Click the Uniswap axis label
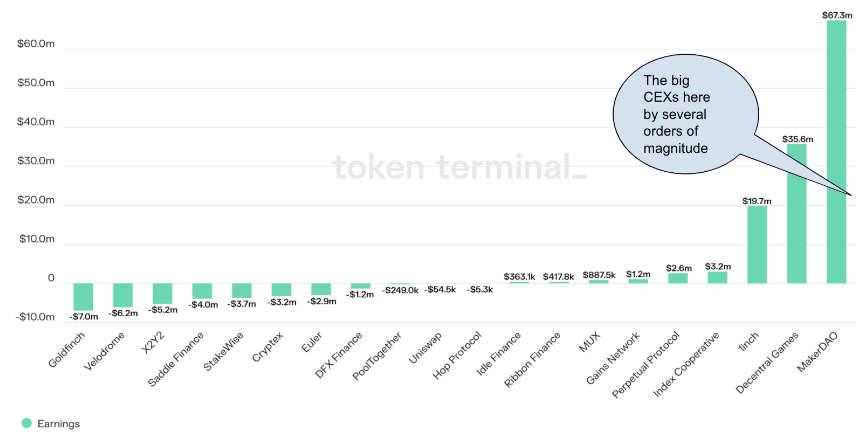Viewport: 865px width, 448px height. (428, 349)
